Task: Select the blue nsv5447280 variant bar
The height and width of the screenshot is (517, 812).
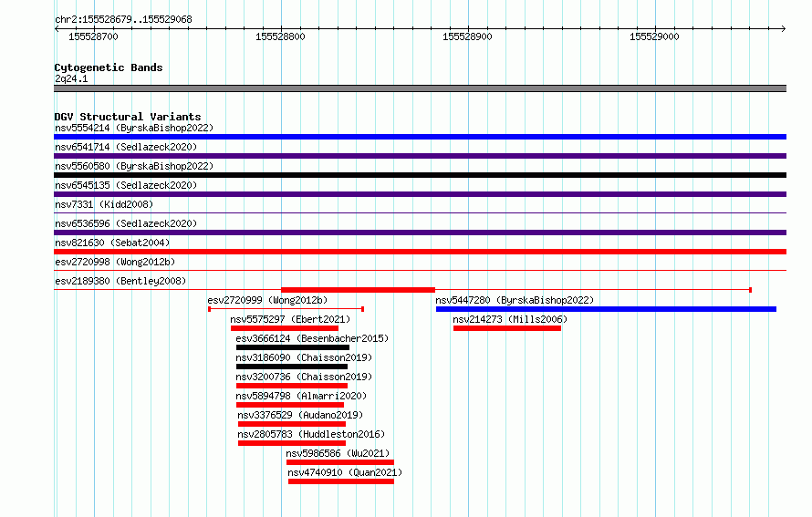Action: click(606, 309)
